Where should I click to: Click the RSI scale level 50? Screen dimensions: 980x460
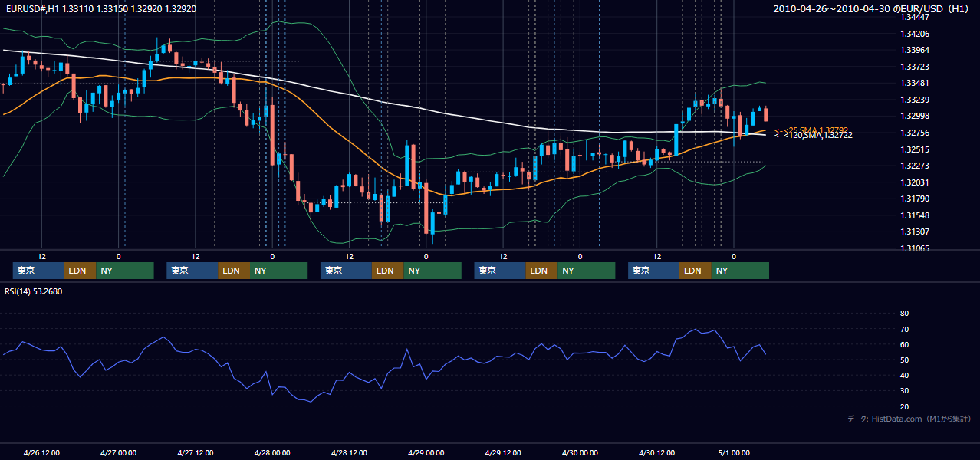tap(904, 360)
